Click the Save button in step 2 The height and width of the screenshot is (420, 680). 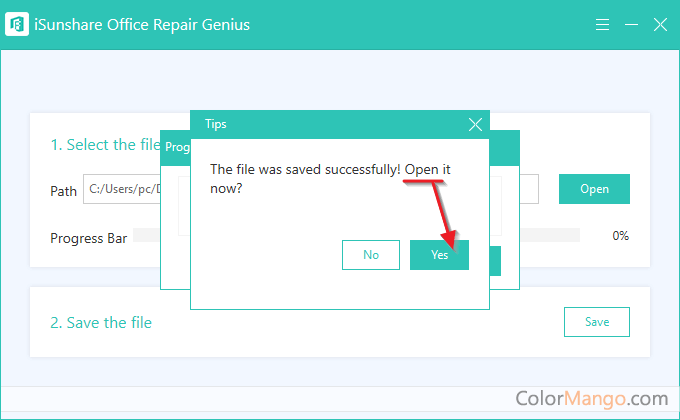coord(597,322)
